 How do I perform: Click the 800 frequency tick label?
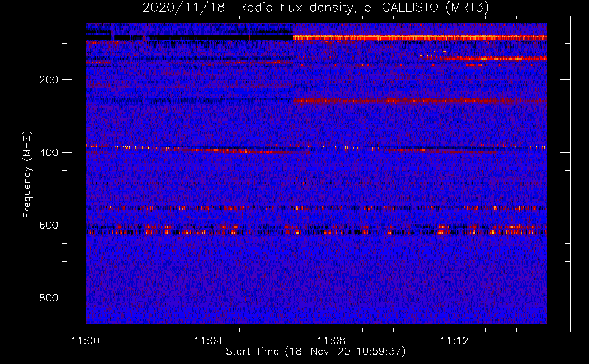pos(49,298)
